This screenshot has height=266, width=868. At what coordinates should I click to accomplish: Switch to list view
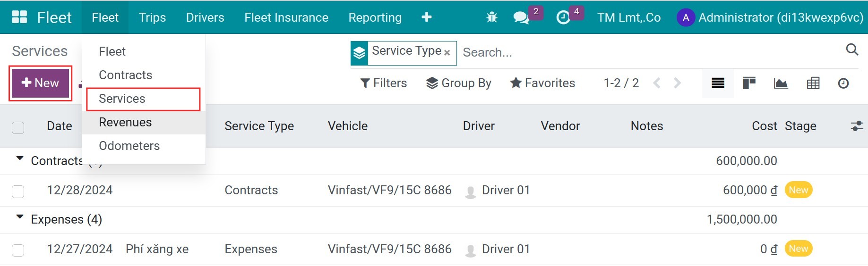(x=718, y=83)
